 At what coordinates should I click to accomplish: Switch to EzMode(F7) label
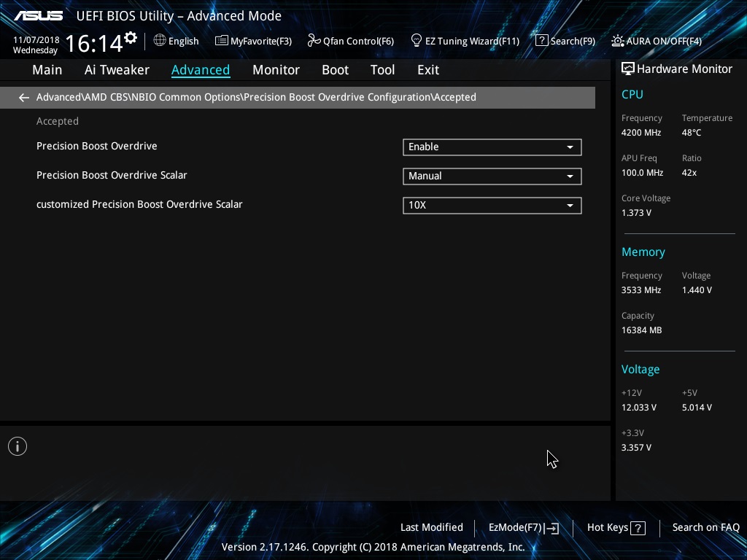pos(515,528)
